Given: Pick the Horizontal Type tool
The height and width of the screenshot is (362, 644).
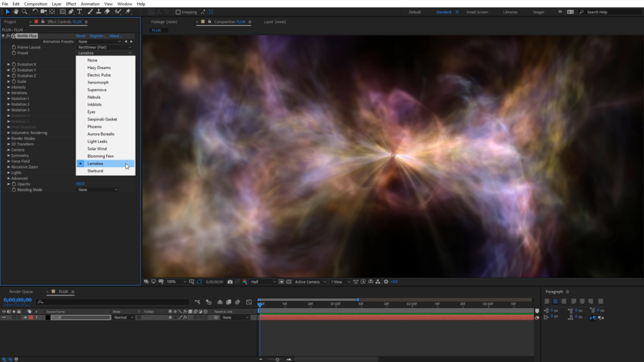Looking at the screenshot, I should (x=80, y=11).
